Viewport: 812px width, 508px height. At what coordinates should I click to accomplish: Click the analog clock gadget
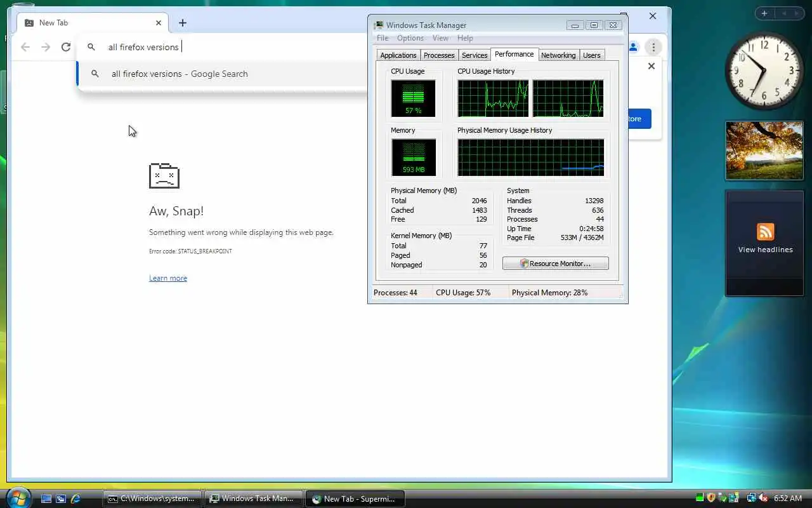coord(764,70)
